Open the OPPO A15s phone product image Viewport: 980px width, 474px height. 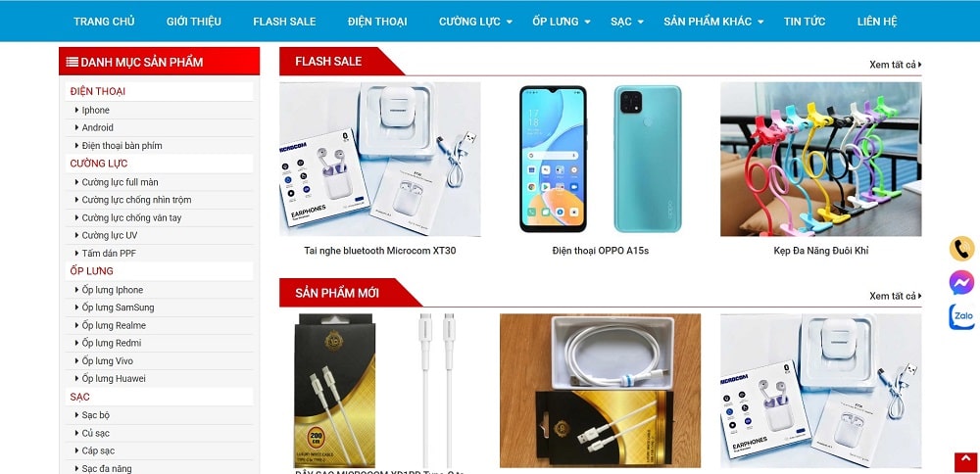(x=601, y=159)
